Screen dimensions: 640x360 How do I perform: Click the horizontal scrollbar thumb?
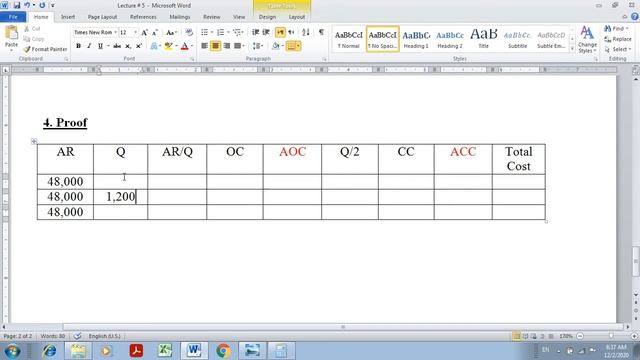pos(343,327)
